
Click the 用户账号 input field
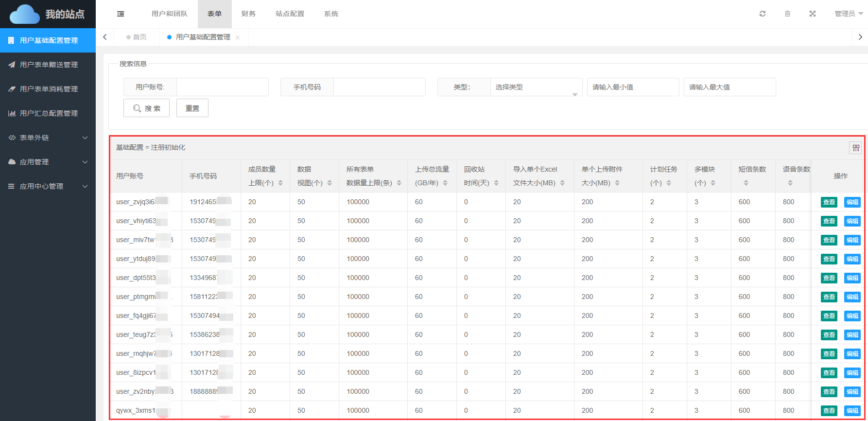click(x=222, y=87)
